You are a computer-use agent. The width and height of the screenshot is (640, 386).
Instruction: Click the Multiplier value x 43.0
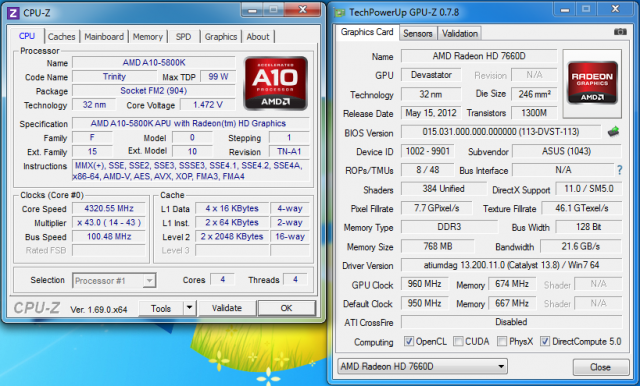109,222
